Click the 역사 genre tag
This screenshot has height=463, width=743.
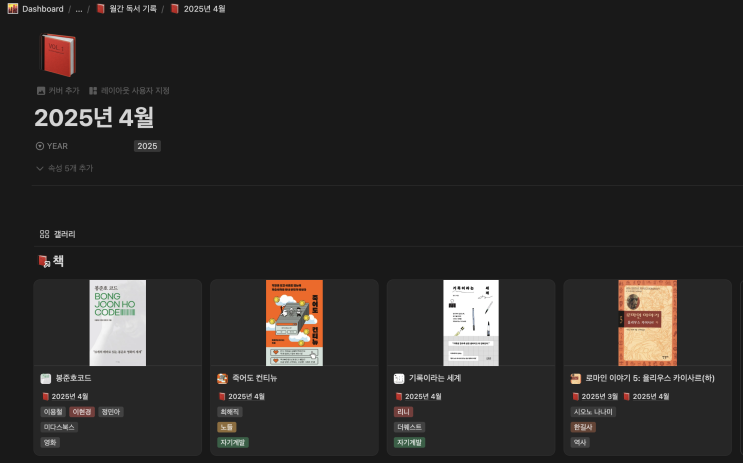pos(580,442)
